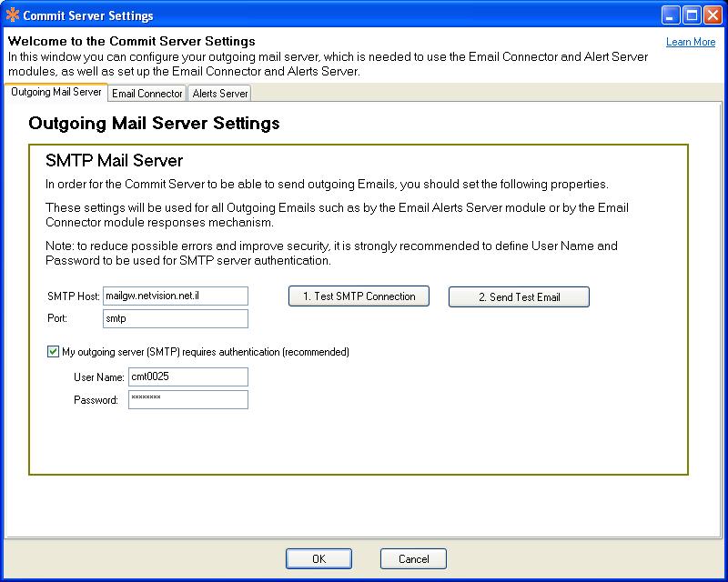Select the Outgoing Mail Server tab

[x=56, y=93]
